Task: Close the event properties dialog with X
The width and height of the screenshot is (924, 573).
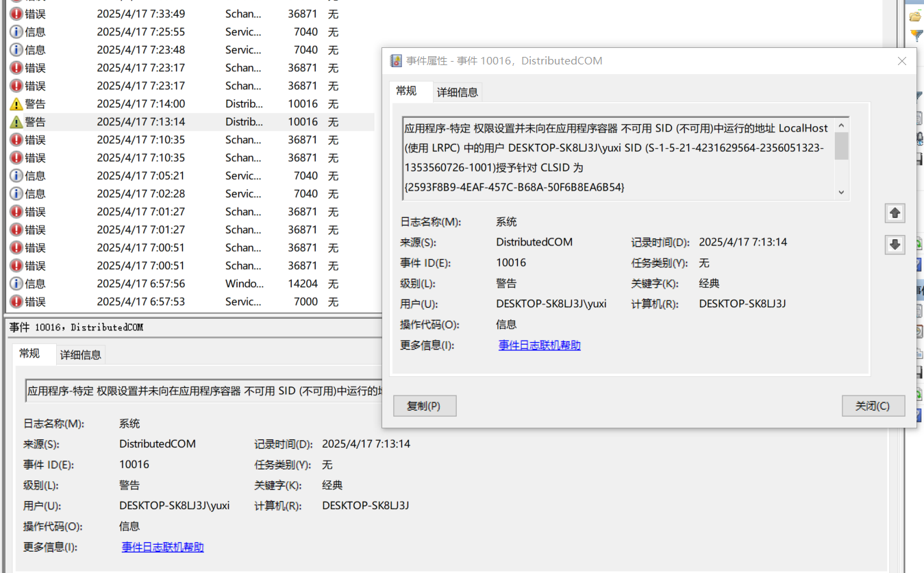Action: [902, 61]
